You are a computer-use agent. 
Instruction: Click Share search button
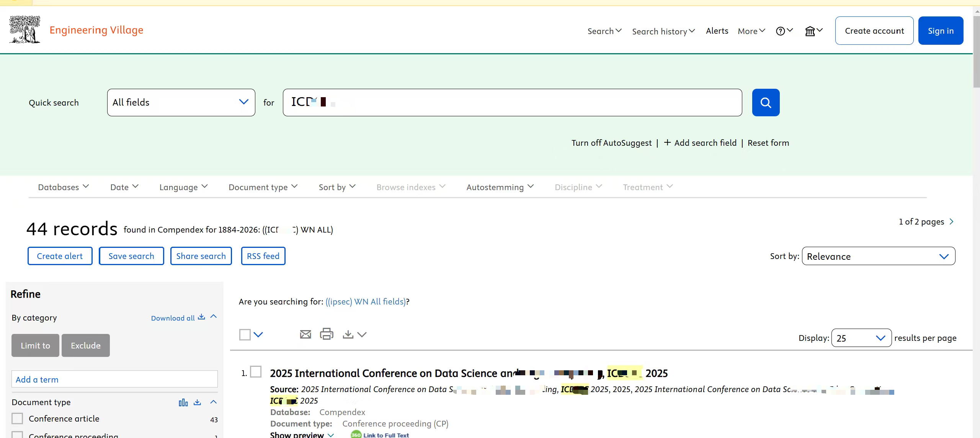[201, 256]
